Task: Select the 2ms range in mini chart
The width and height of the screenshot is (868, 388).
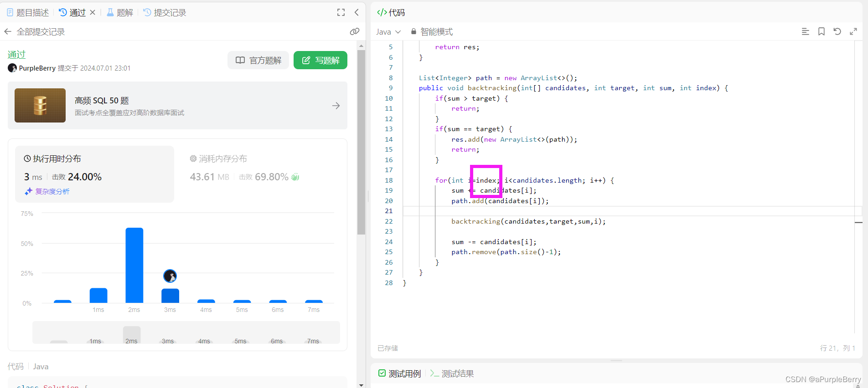Action: 132,335
